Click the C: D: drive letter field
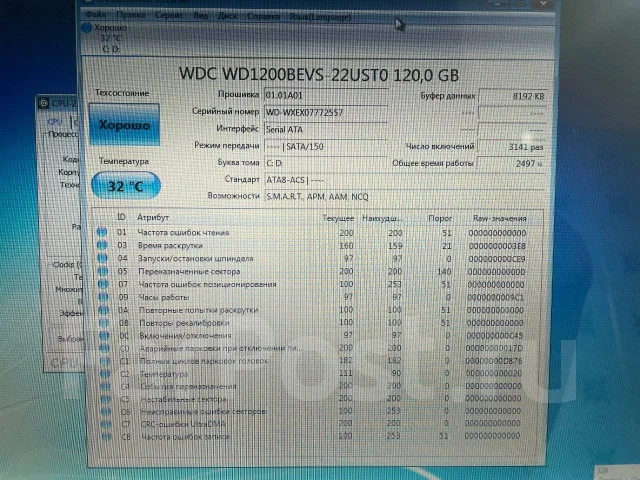The width and height of the screenshot is (640, 480). (x=326, y=163)
